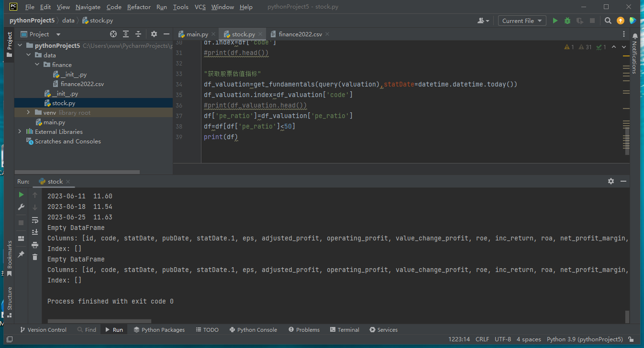Toggle scroll to end in Run console

pos(35,232)
